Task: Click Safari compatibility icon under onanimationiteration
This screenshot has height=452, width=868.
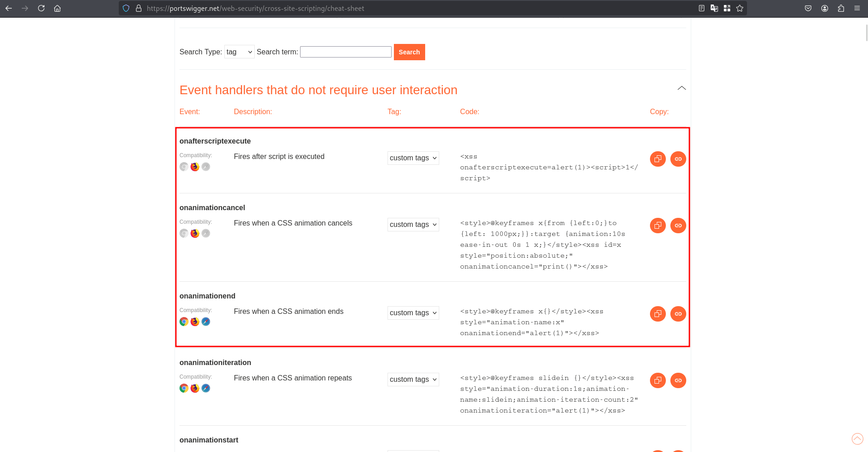Action: tap(206, 388)
